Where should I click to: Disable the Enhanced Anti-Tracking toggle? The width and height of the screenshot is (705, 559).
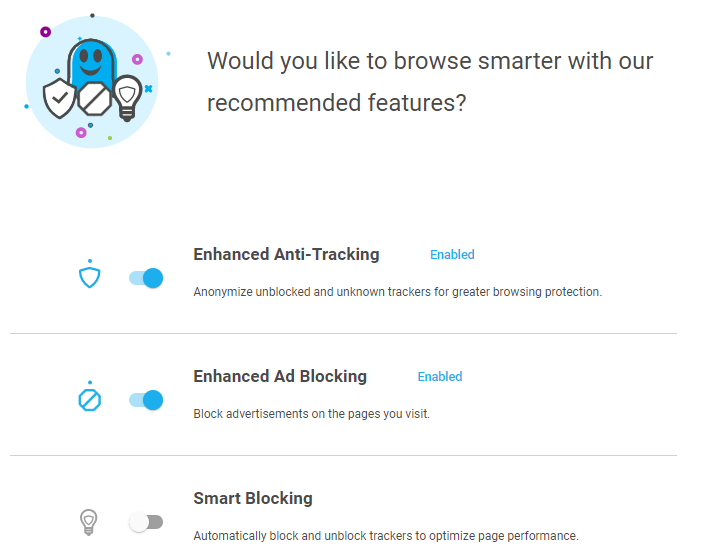click(146, 278)
